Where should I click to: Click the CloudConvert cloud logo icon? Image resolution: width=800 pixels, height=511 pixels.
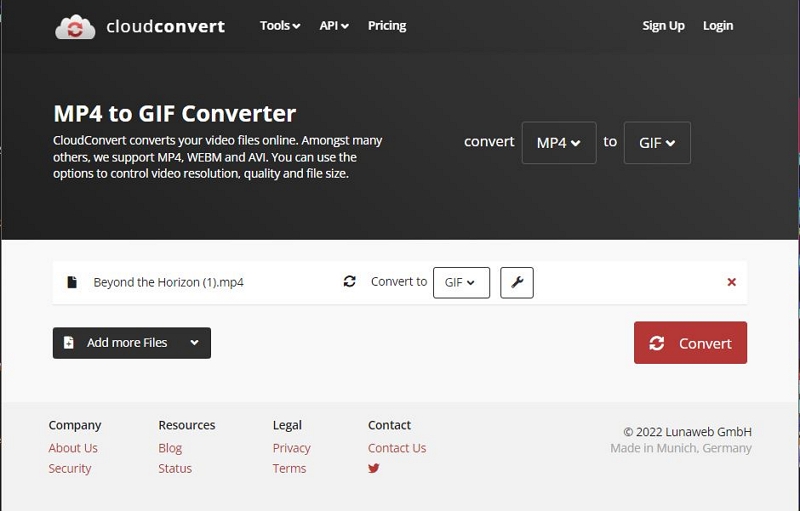click(x=75, y=27)
